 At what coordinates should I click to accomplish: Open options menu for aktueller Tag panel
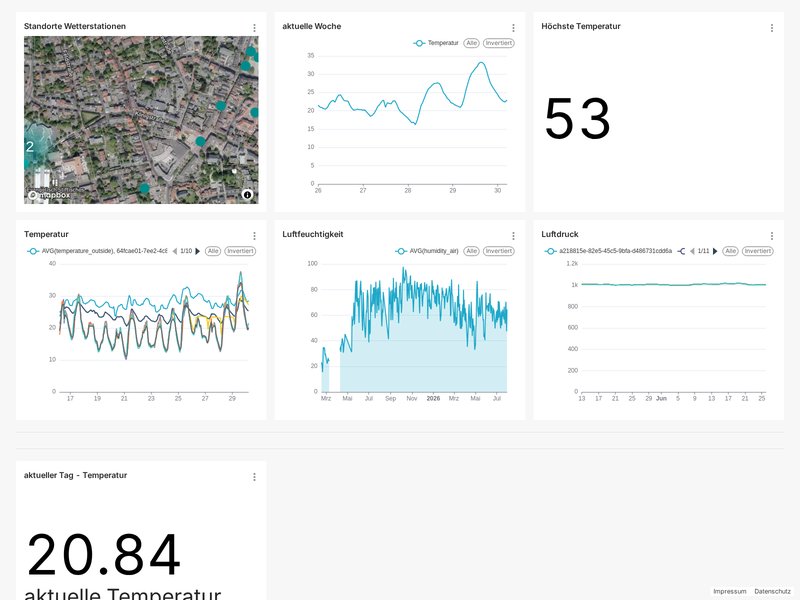click(255, 477)
